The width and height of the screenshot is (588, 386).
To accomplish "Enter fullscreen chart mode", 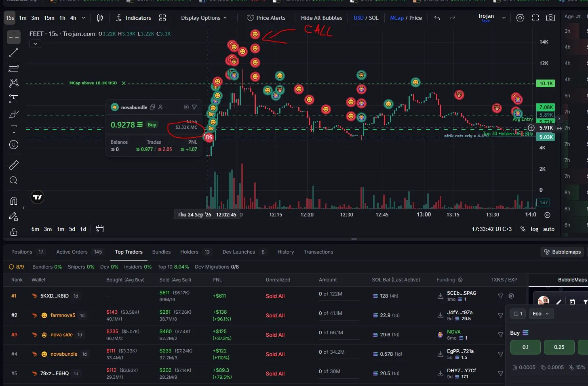I will click(535, 18).
